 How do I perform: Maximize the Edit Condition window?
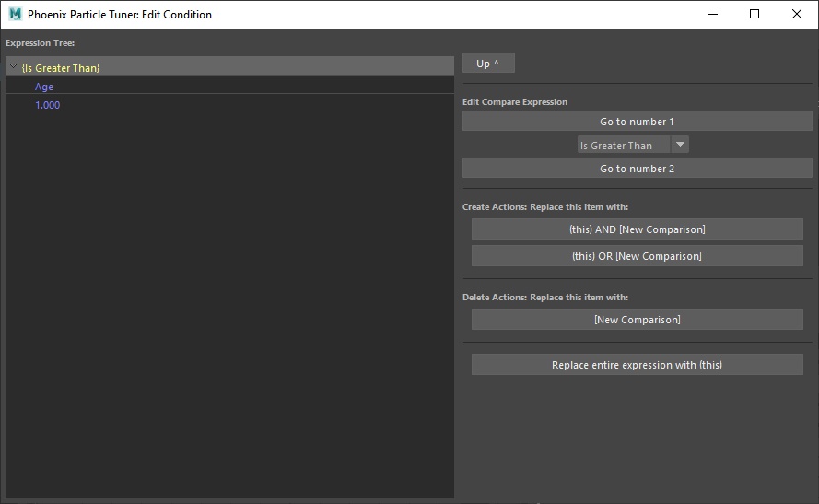click(755, 14)
